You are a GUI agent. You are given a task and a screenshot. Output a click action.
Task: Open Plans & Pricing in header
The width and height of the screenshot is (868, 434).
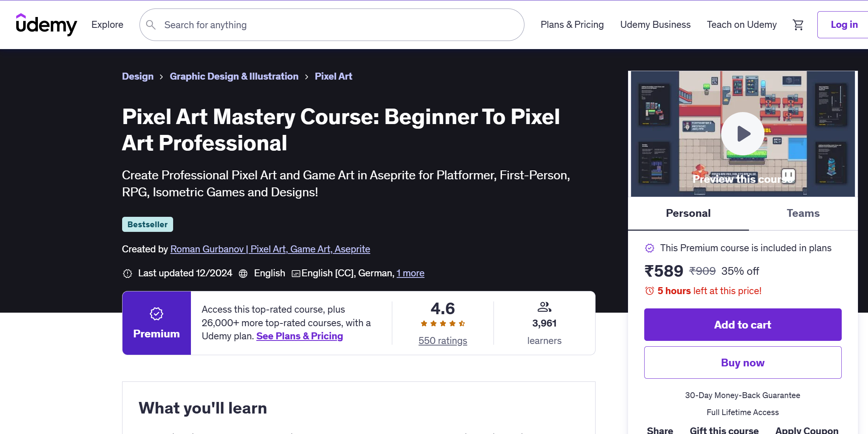tap(572, 25)
